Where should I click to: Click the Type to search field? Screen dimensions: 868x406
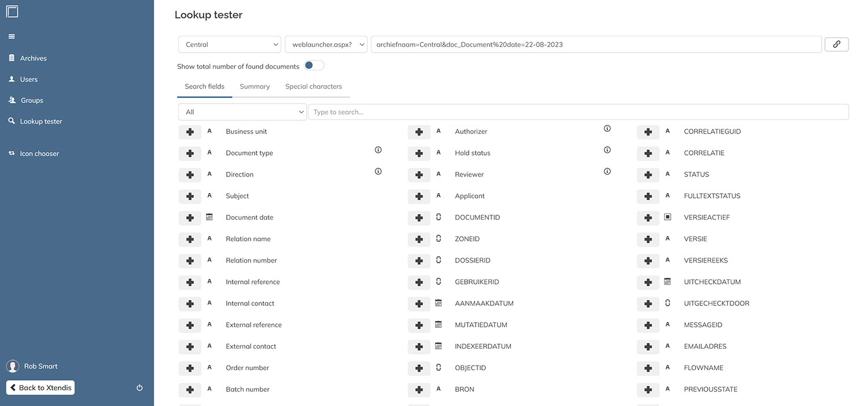(x=578, y=112)
